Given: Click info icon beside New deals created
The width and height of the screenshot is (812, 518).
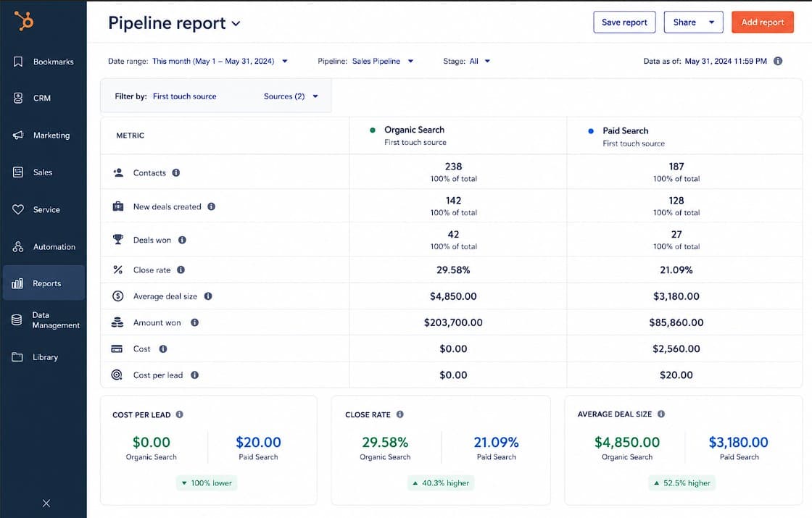Looking at the screenshot, I should (211, 206).
